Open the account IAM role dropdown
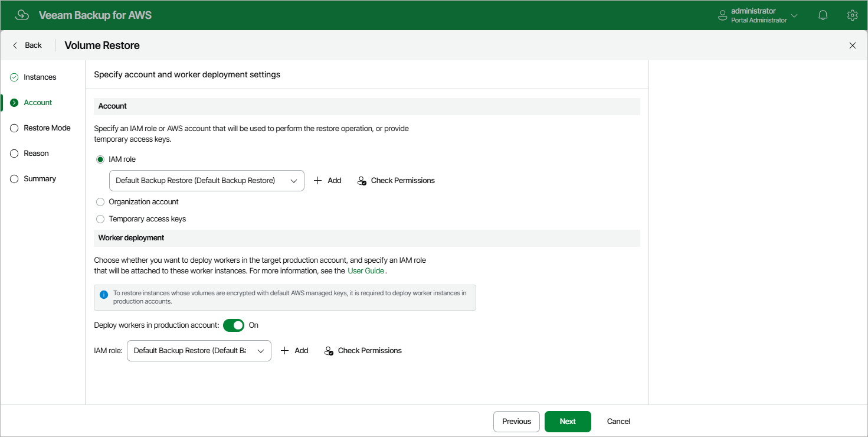868x437 pixels. tap(207, 181)
